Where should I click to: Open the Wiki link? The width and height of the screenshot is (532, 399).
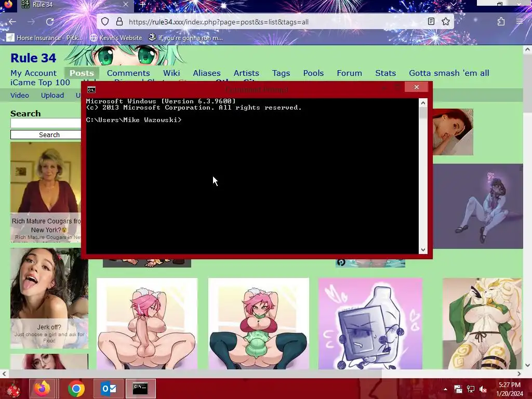tap(171, 73)
